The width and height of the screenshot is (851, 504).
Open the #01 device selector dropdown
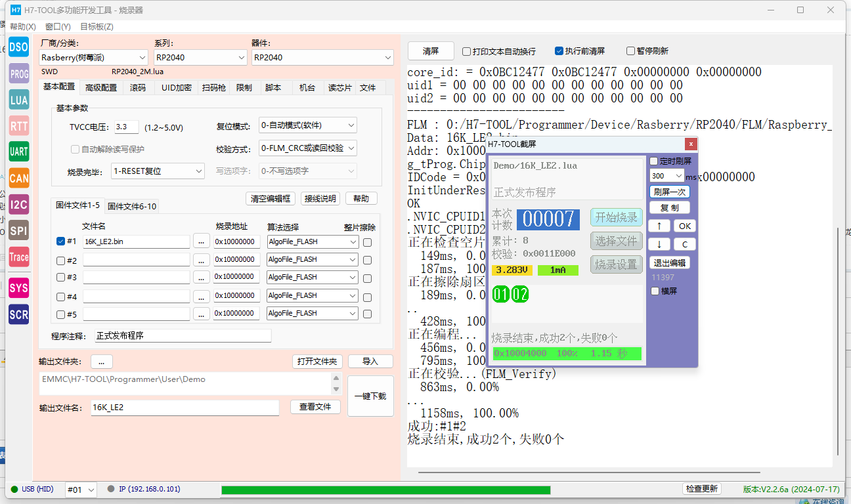pyautogui.click(x=81, y=490)
